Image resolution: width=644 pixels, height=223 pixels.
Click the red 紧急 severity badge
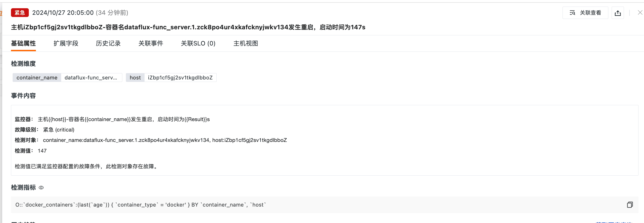[20, 13]
